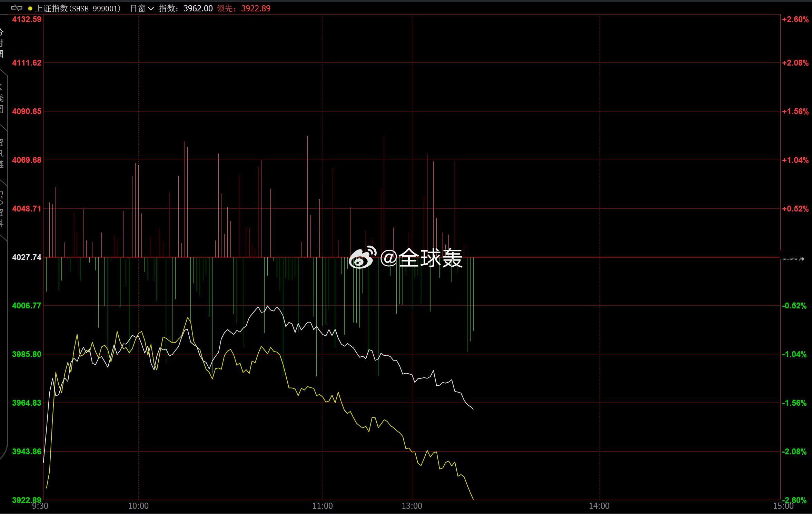812x514 pixels.
Task: Click the 4132.59 top price label
Action: 27,19
